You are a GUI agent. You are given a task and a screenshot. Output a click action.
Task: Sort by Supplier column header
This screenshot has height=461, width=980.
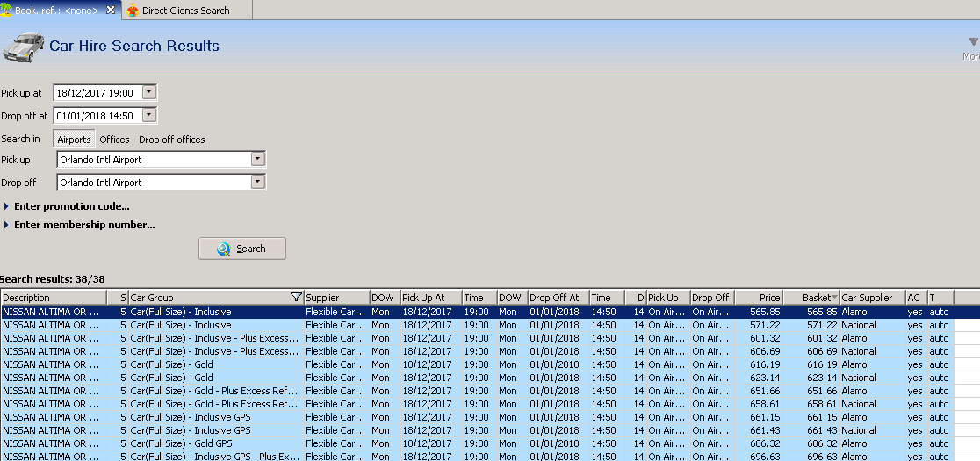coord(336,298)
